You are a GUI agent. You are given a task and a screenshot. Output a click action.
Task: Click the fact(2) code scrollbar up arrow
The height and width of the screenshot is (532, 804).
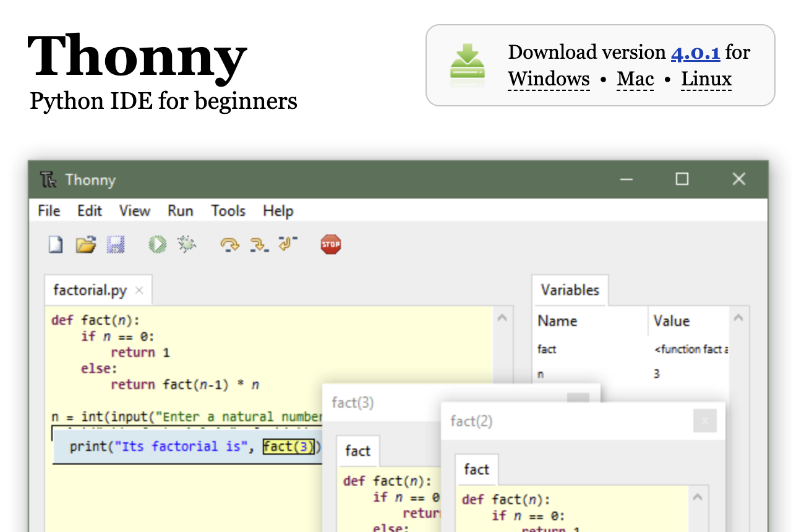(x=697, y=497)
